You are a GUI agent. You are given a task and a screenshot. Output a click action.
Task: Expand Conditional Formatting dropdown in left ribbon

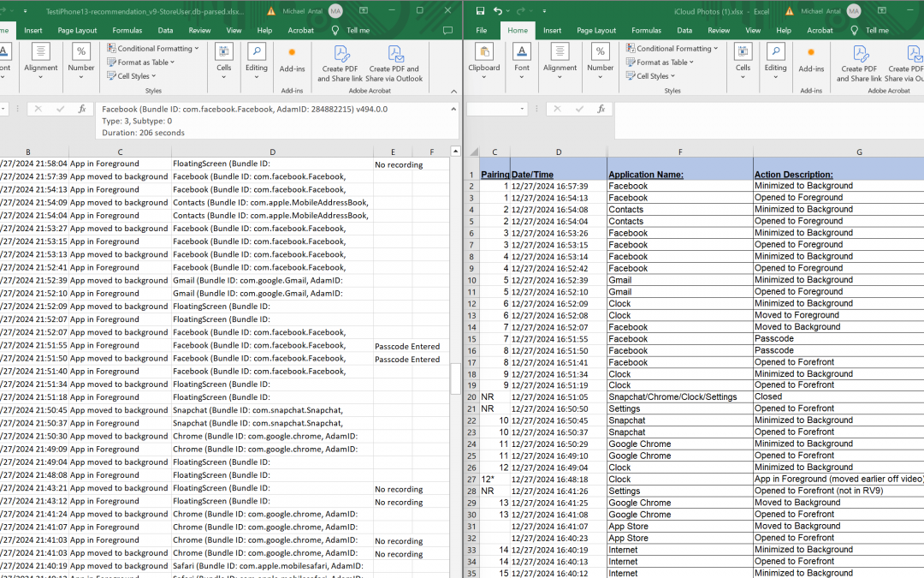coord(153,48)
